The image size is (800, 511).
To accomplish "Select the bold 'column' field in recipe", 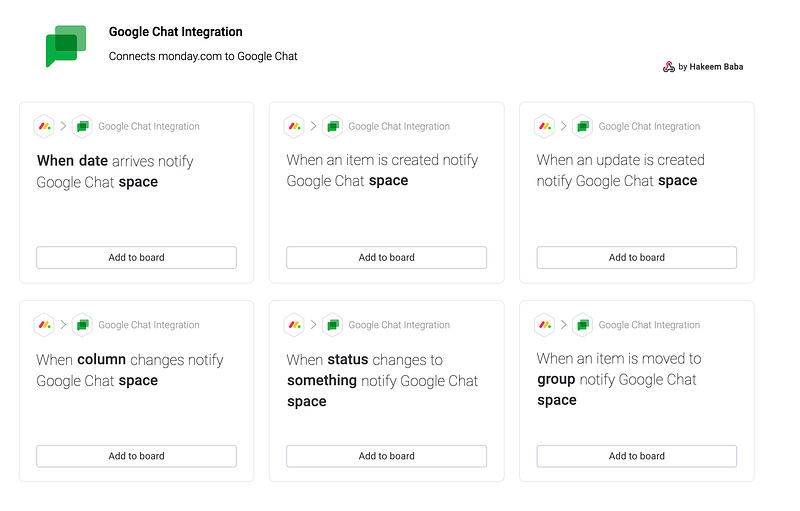I will pos(102,360).
